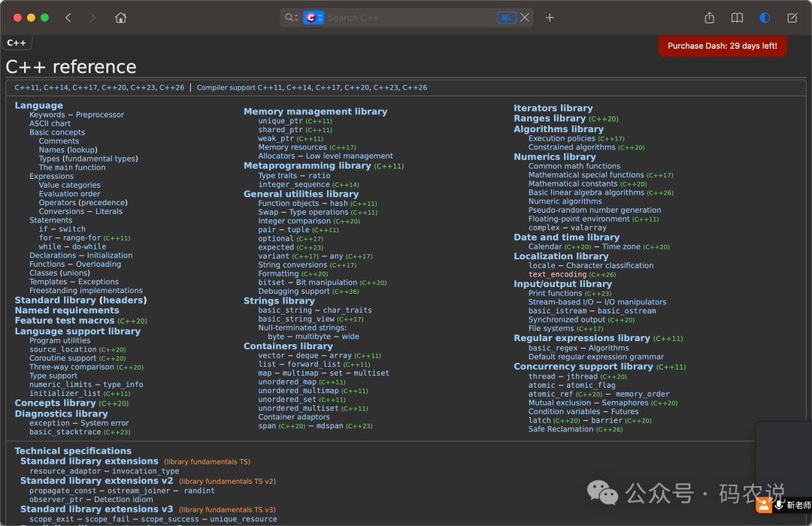Image resolution: width=812 pixels, height=526 pixels.
Task: Open Language support library link
Action: pyautogui.click(x=77, y=331)
